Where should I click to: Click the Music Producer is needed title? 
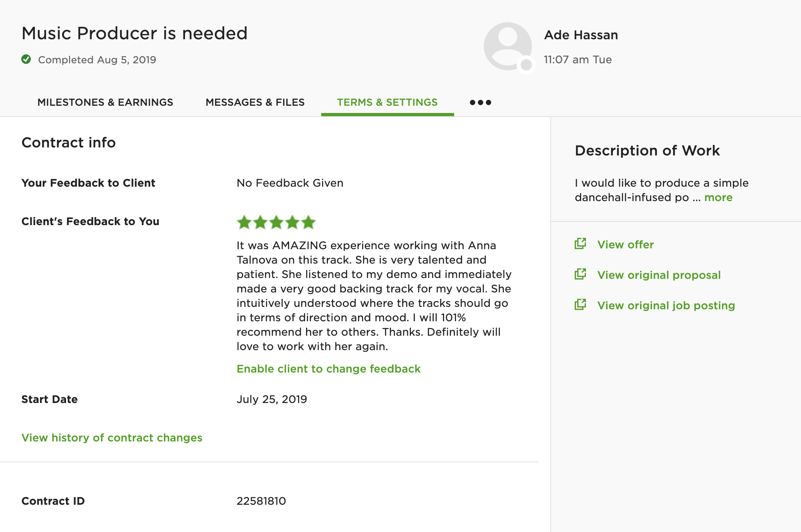pos(135,33)
